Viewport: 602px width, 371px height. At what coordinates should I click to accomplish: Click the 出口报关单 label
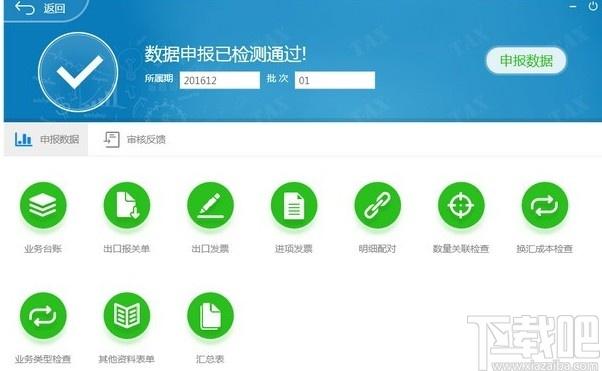(x=127, y=249)
